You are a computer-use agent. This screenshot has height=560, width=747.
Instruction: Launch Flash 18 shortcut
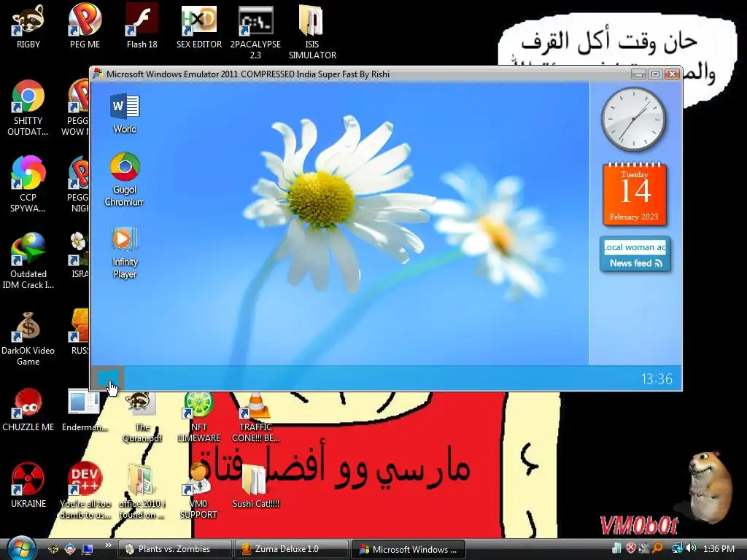[x=142, y=26]
